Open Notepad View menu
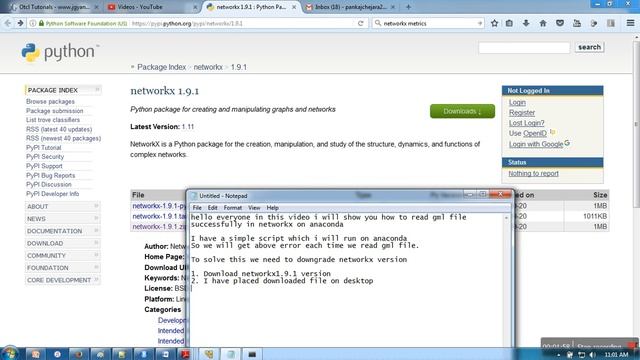The height and width of the screenshot is (360, 640). (x=254, y=208)
